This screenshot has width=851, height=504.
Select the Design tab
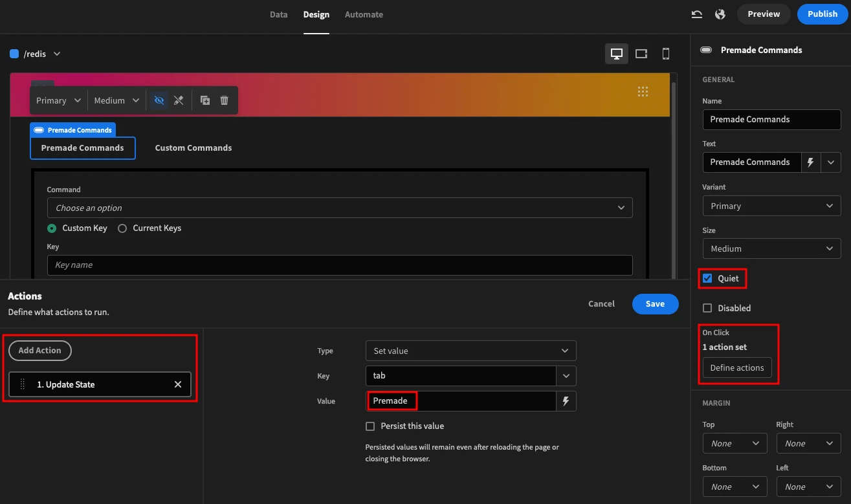coord(316,14)
